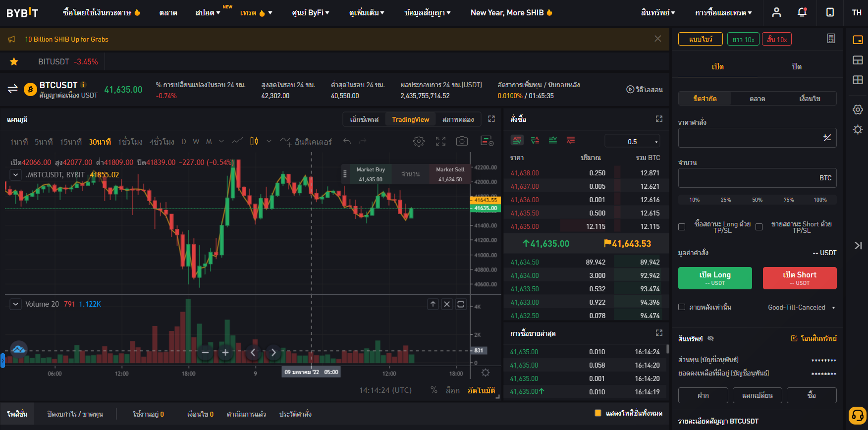Click the red Open Short button
This screenshot has height=430, width=868.
coord(800,278)
